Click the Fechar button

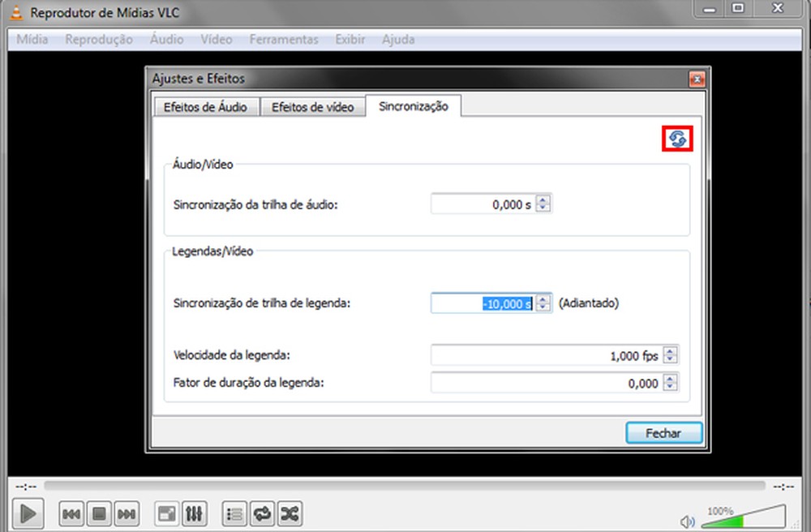pyautogui.click(x=663, y=432)
